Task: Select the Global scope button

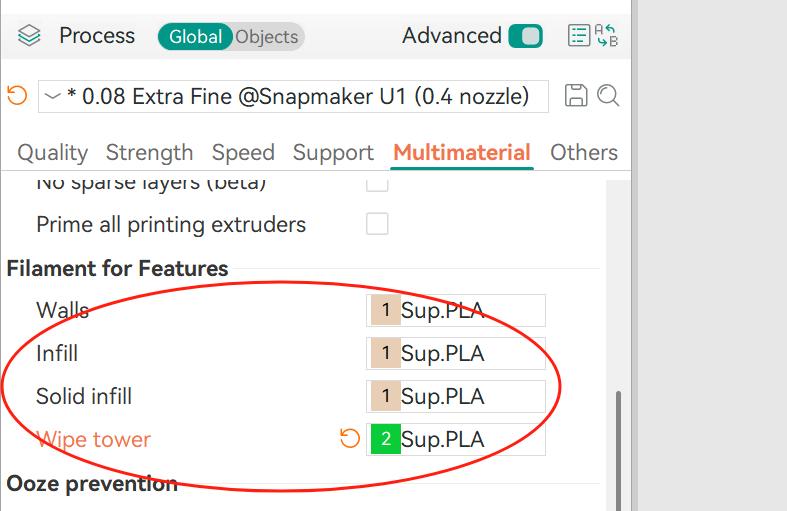Action: (195, 37)
